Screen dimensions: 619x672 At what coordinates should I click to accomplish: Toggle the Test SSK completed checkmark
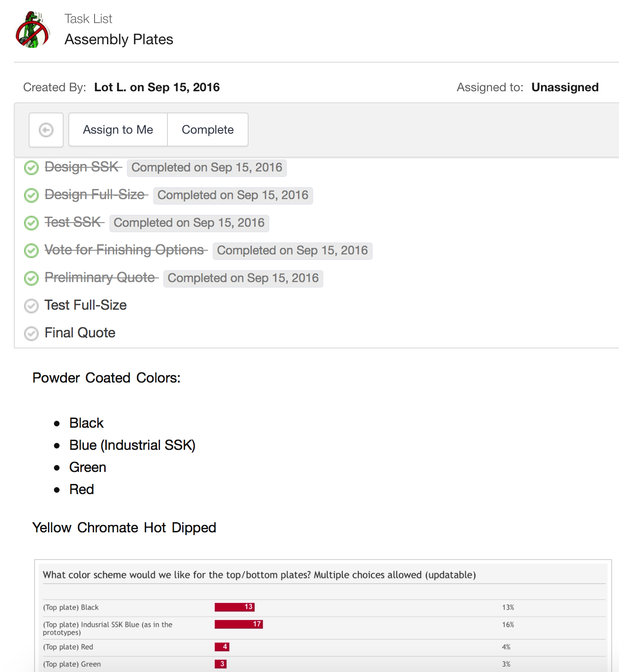point(31,223)
